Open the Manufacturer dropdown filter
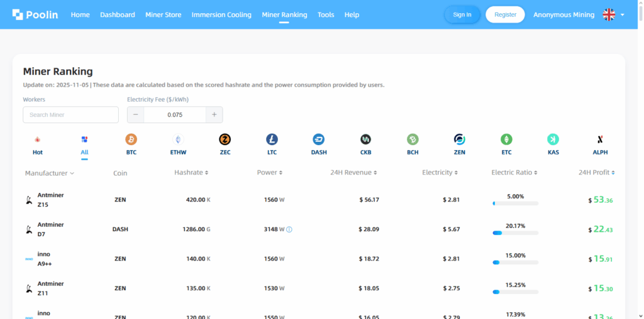Viewport: 644px width, 319px height. [49, 173]
